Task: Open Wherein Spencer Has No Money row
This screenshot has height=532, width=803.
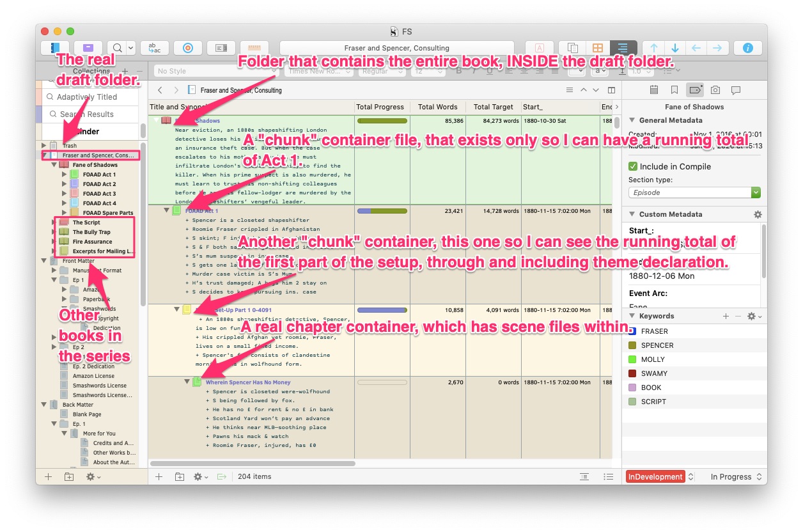Action: tap(248, 382)
